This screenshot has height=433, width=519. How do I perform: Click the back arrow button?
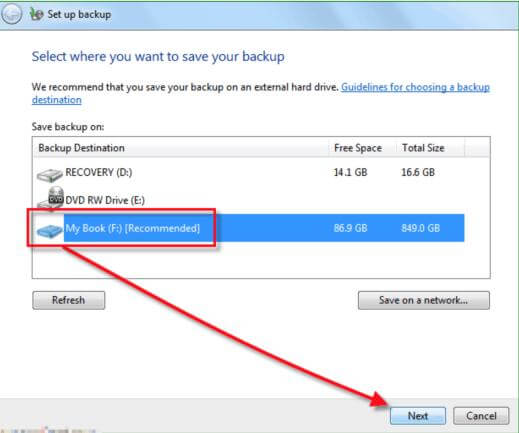pos(11,14)
